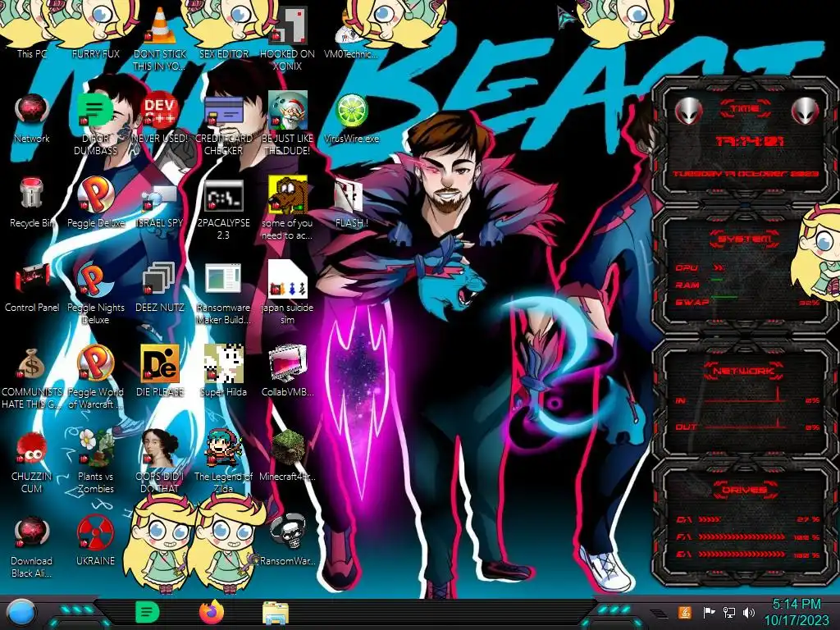Viewport: 840px width, 630px height.
Task: Select the Minecraft4Fr grass block shortcut
Action: 287,456
